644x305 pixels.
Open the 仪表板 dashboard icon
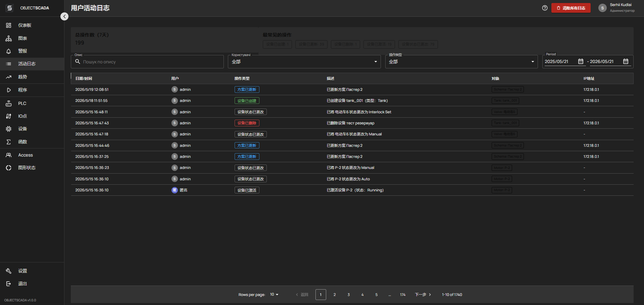9,25
